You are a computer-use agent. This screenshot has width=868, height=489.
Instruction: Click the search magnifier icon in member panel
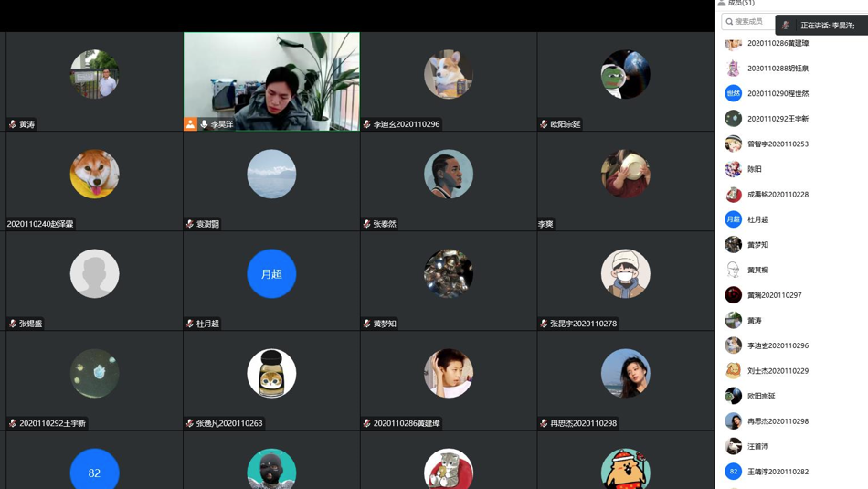(x=729, y=21)
